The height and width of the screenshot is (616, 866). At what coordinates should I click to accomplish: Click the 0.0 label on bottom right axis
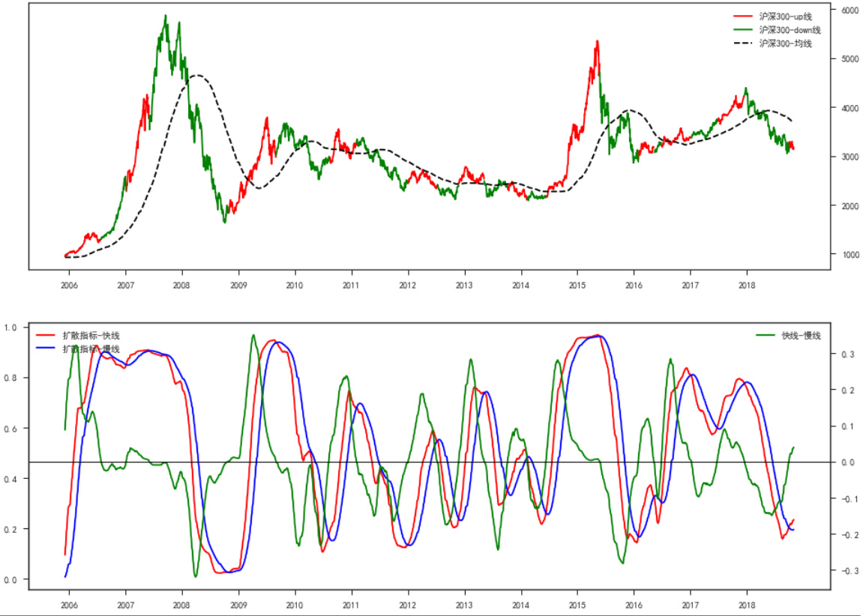(847, 462)
